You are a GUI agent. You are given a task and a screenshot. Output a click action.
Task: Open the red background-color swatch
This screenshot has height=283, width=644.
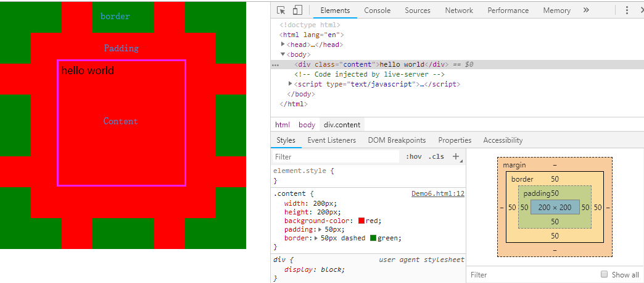(361, 221)
